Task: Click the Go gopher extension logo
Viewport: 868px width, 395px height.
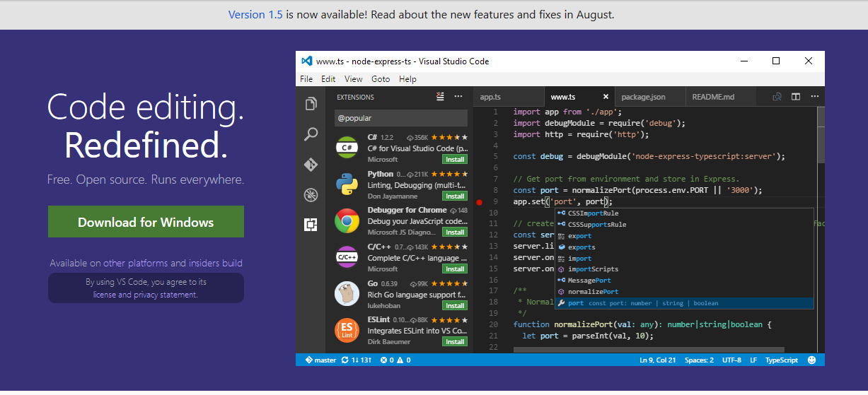Action: [347, 293]
